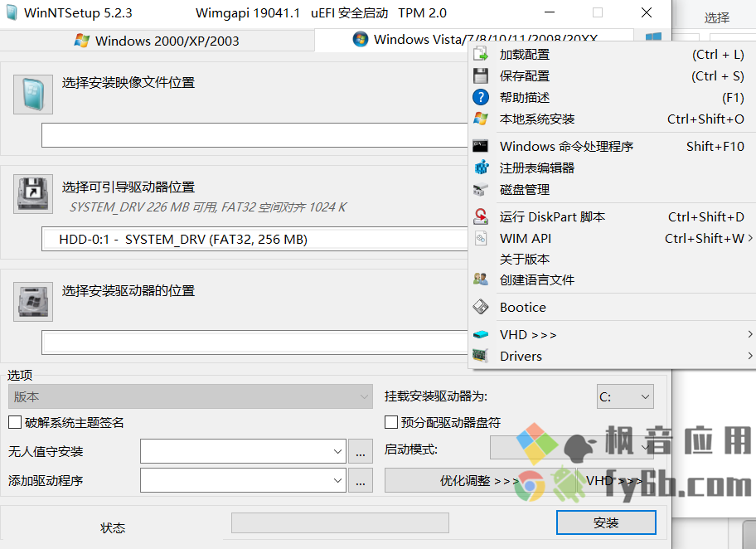Image resolution: width=756 pixels, height=549 pixels.
Task: Click the status progress bar
Action: (340, 523)
